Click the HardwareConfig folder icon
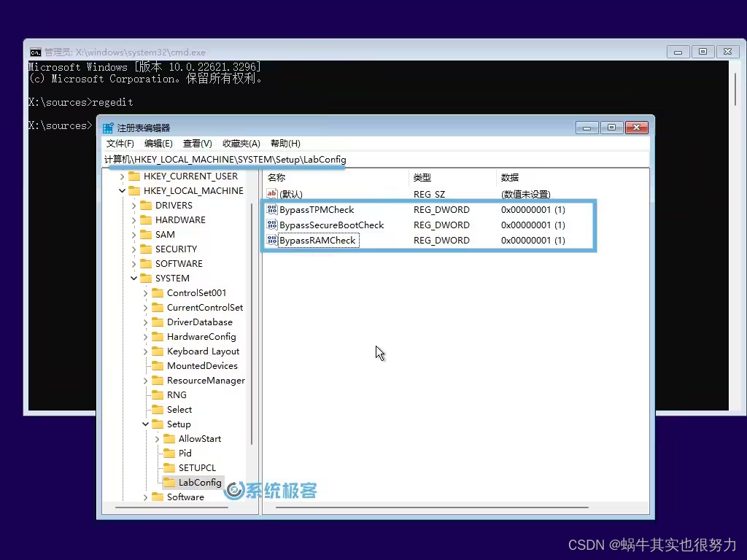This screenshot has height=560, width=747. pos(158,337)
